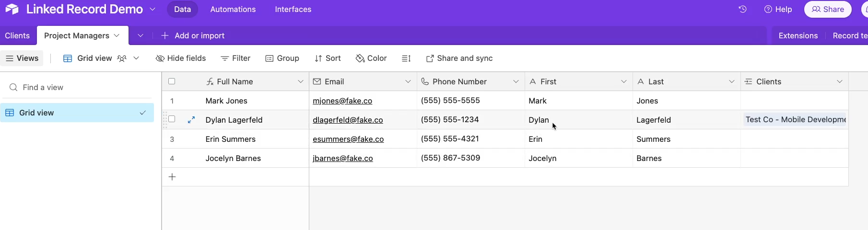Check the Dylan Lagerfeld row checkbox
Image resolution: width=868 pixels, height=230 pixels.
pos(172,119)
